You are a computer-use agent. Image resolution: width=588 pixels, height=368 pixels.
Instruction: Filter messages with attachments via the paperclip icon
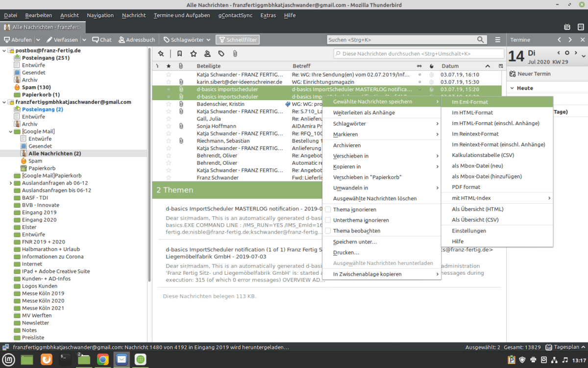pos(235,53)
